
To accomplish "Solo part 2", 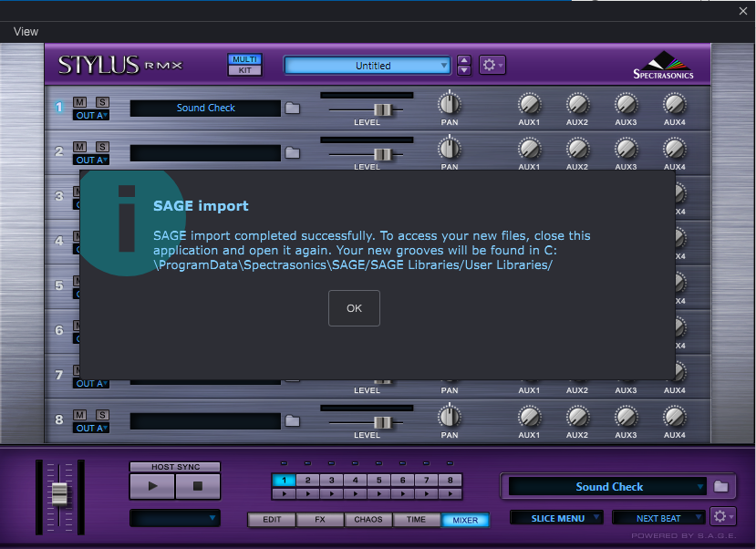I will [x=102, y=147].
